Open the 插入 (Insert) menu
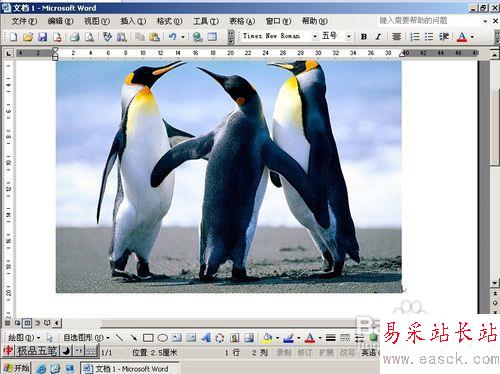 tap(133, 21)
